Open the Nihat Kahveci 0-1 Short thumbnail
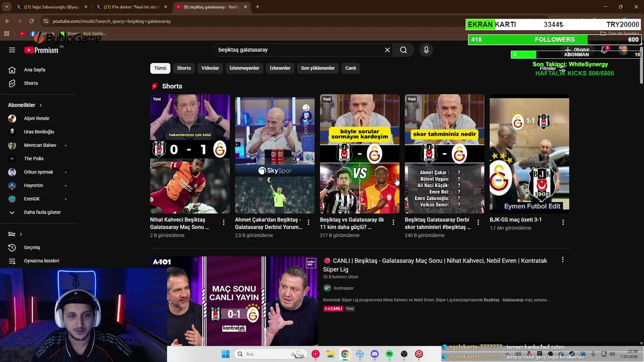Screen dimensions: 644x362 pos(190,154)
